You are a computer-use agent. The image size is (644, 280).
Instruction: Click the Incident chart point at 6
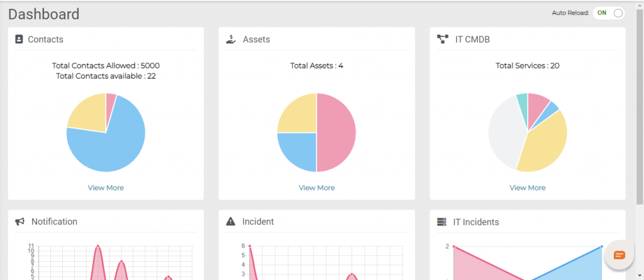click(249, 246)
